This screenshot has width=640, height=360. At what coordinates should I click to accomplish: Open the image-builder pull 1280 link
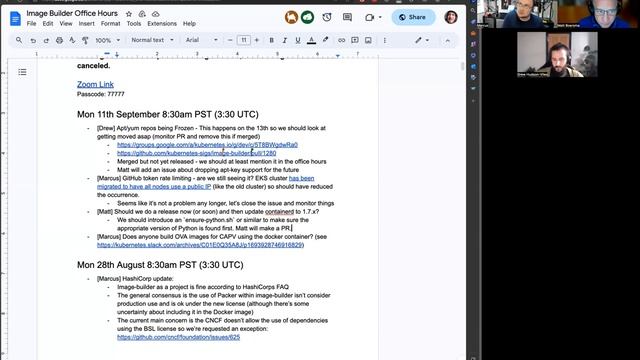196,153
